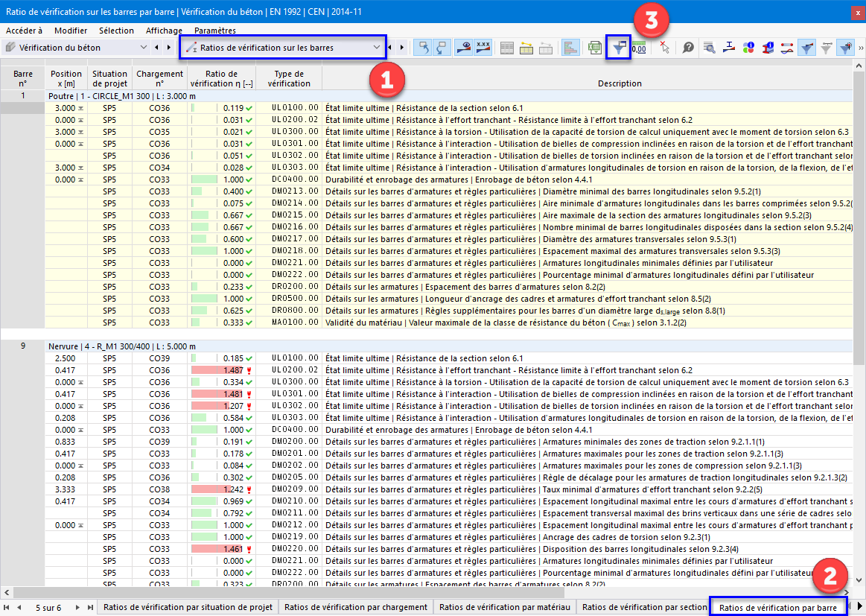Go to last table with the last-page arrow
This screenshot has height=616, width=866.
tap(90, 607)
